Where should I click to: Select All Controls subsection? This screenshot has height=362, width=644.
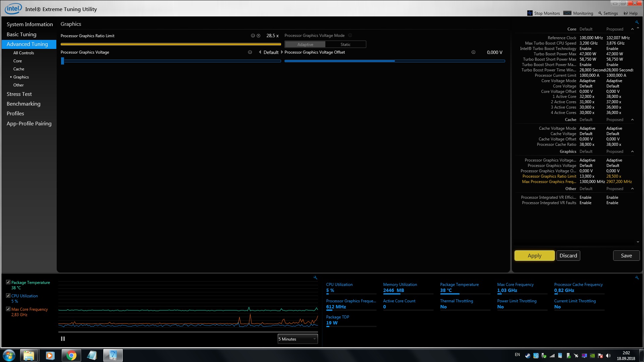point(23,53)
